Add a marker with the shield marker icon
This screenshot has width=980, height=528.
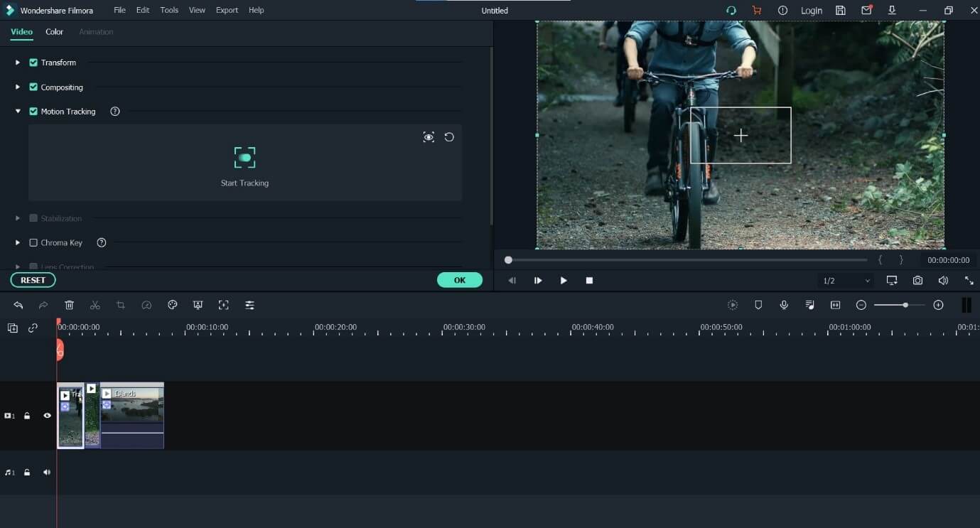[x=758, y=305]
